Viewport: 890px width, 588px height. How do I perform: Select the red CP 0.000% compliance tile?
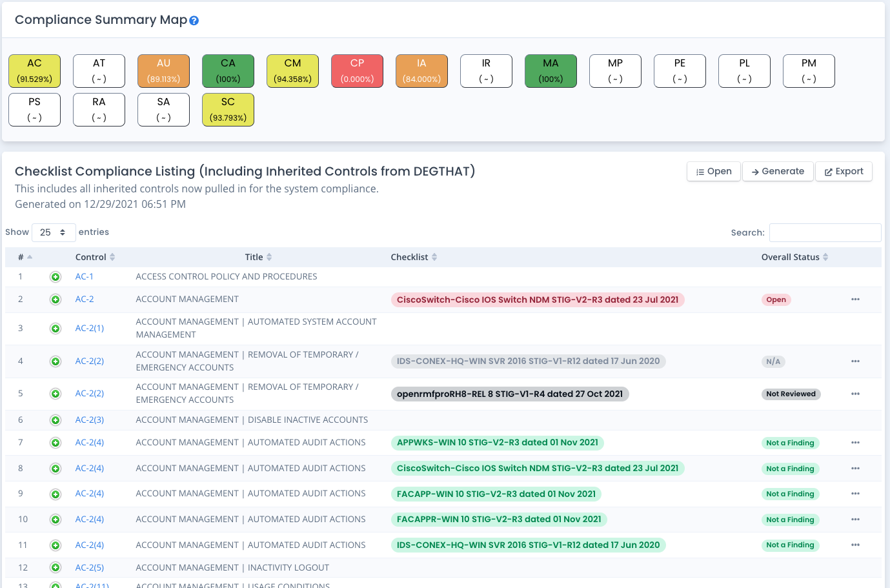click(357, 70)
